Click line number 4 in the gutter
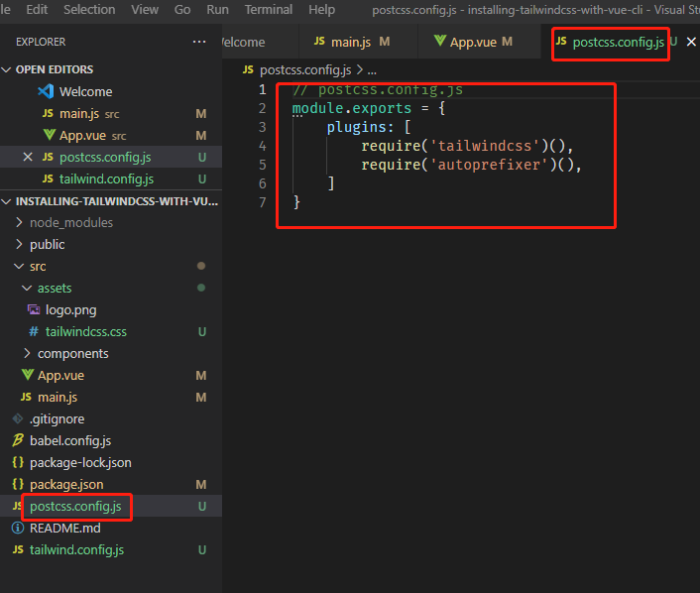Viewport: 700px width, 593px height. [x=263, y=146]
